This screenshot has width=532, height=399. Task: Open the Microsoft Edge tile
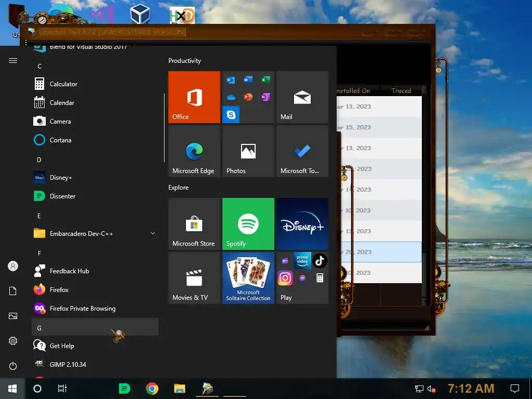click(194, 151)
